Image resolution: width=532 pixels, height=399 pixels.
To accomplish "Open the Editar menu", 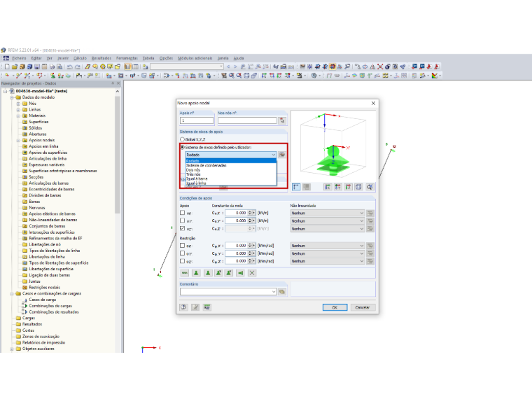I will [x=36, y=58].
